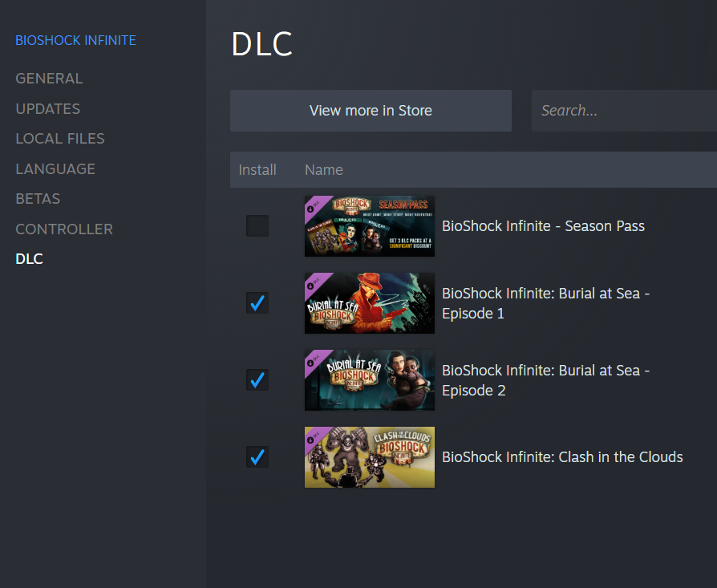Click the Install column header
This screenshot has height=588, width=717.
point(257,169)
